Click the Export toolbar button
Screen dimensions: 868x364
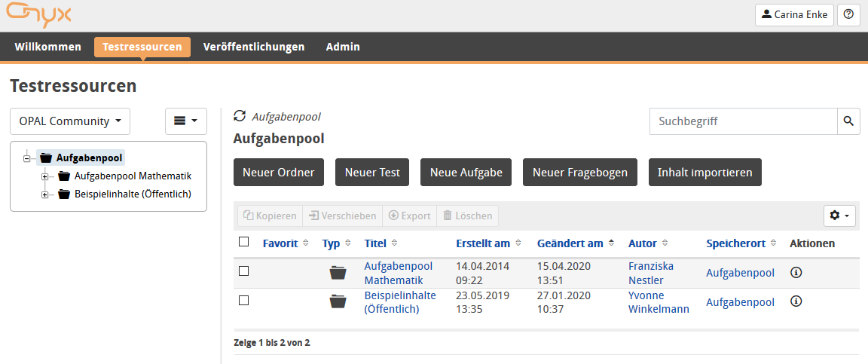[x=410, y=216]
